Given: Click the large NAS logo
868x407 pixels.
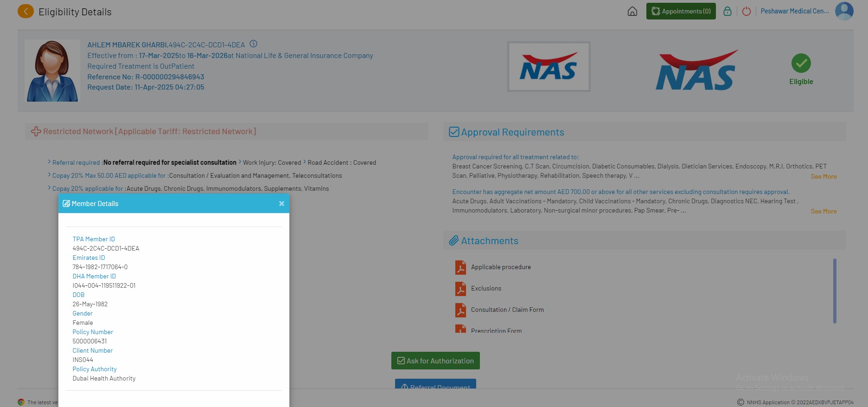Looking at the screenshot, I should (696, 70).
